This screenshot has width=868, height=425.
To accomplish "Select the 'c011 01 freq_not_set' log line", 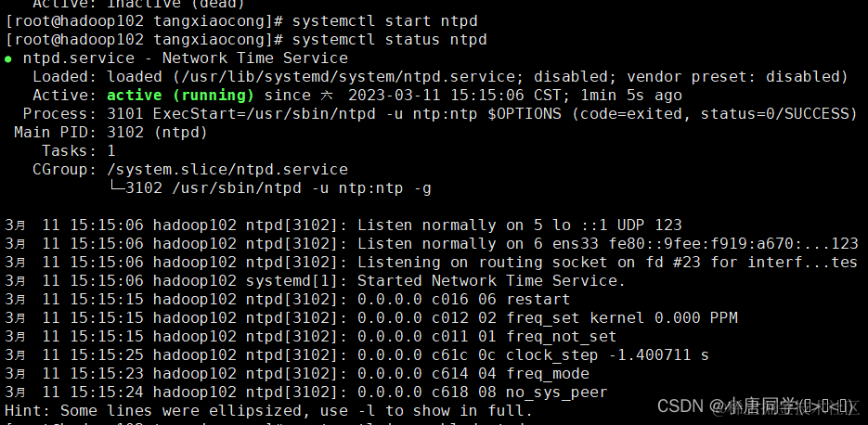I will (311, 337).
